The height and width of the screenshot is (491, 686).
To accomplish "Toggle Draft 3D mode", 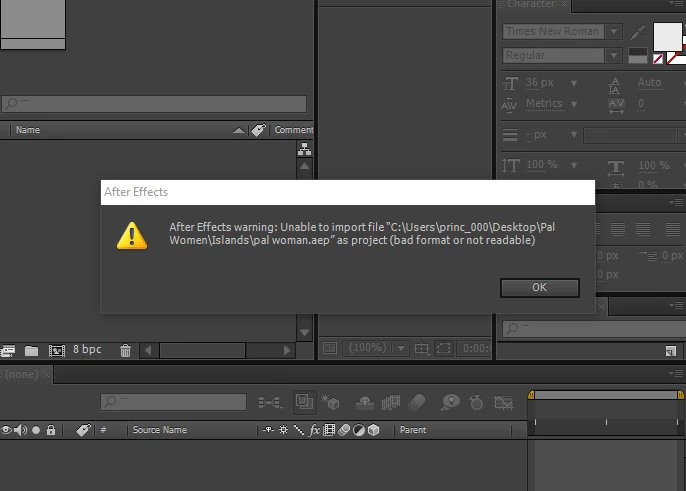I will click(x=330, y=402).
